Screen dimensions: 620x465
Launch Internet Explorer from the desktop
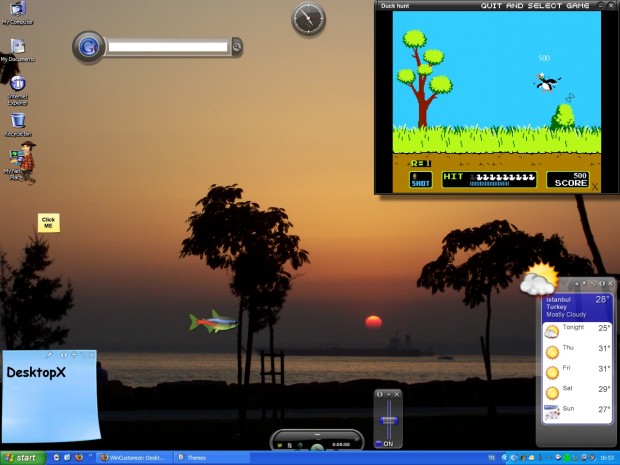point(17,85)
